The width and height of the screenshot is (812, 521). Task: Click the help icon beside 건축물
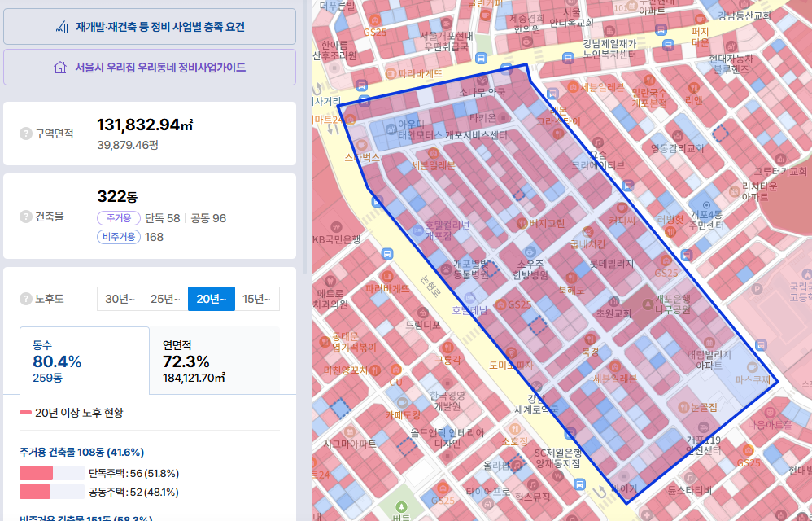pos(26,217)
